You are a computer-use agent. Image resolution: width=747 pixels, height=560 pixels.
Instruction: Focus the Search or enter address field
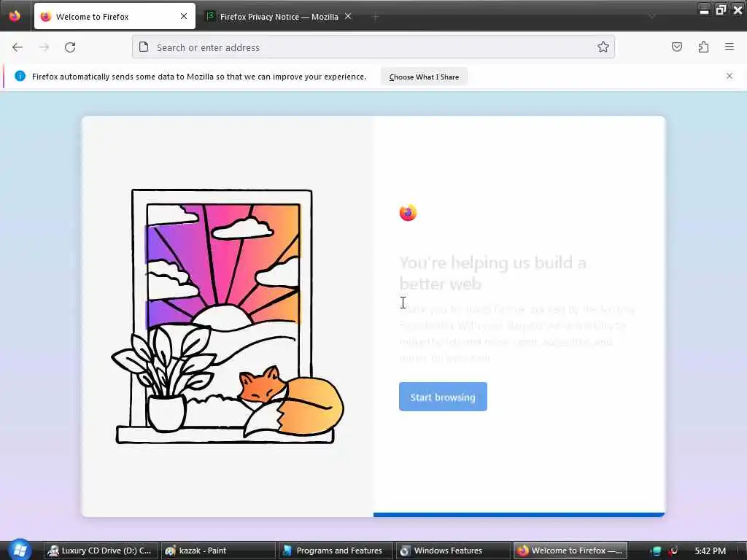click(373, 47)
